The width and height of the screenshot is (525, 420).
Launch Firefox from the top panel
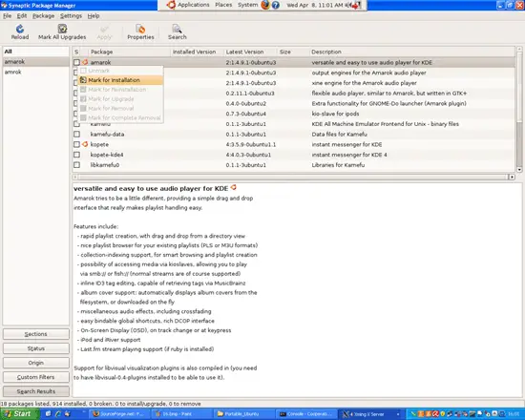pyautogui.click(x=265, y=5)
